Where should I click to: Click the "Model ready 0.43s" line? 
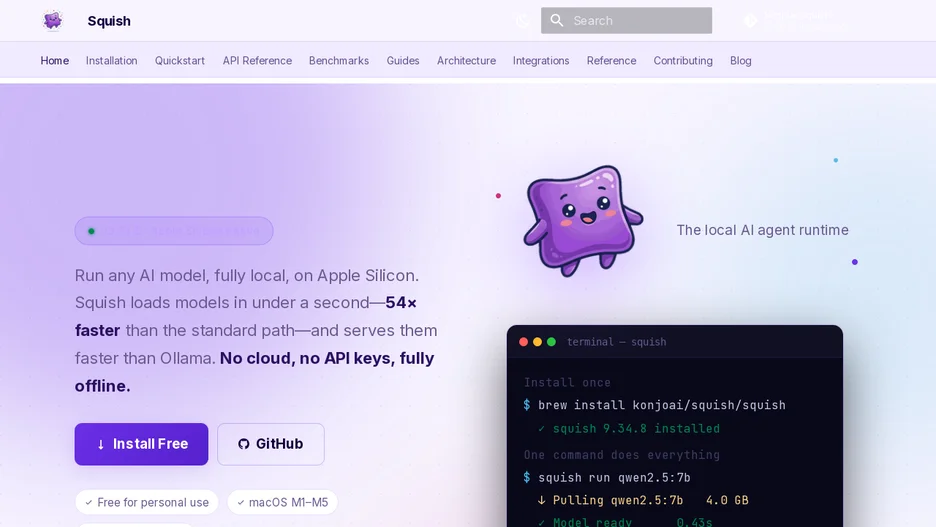coord(625,522)
